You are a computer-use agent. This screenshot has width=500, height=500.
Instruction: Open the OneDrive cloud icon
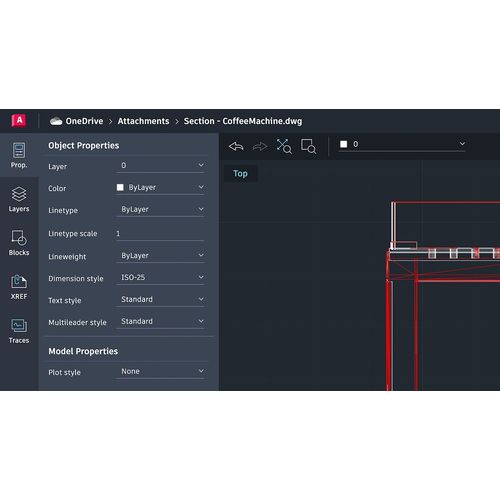56,121
